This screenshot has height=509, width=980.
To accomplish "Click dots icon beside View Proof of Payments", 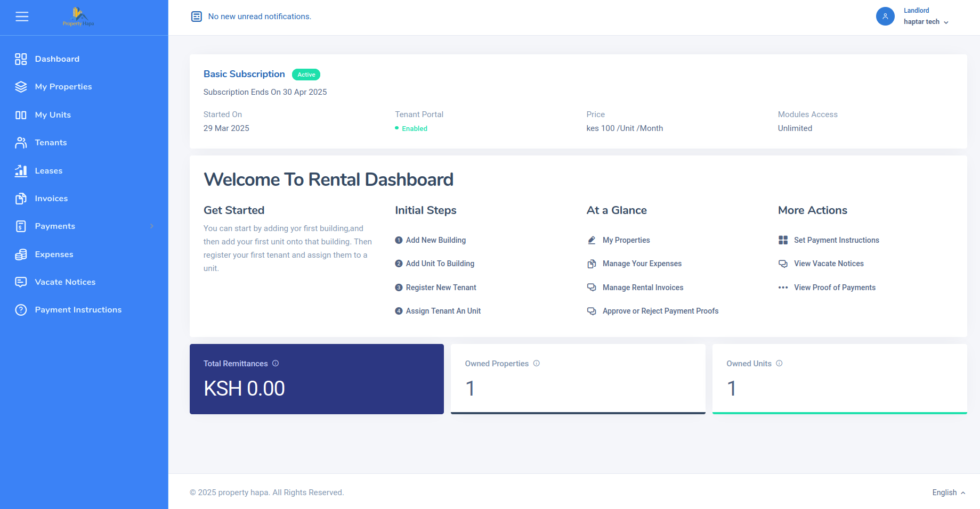I will pos(783,288).
